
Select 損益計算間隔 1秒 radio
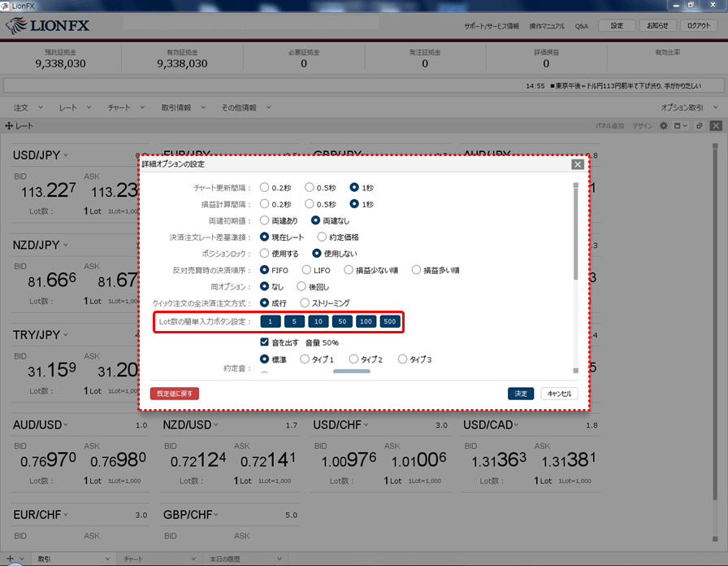(354, 204)
